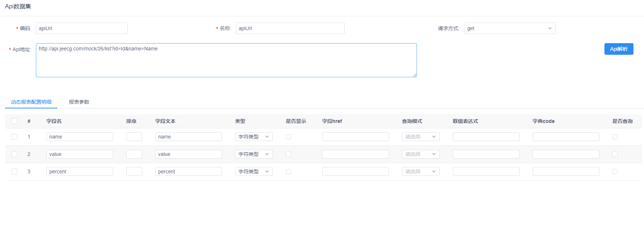The height and width of the screenshot is (227, 644).
Task: Click the Api解析 button
Action: pos(619,49)
